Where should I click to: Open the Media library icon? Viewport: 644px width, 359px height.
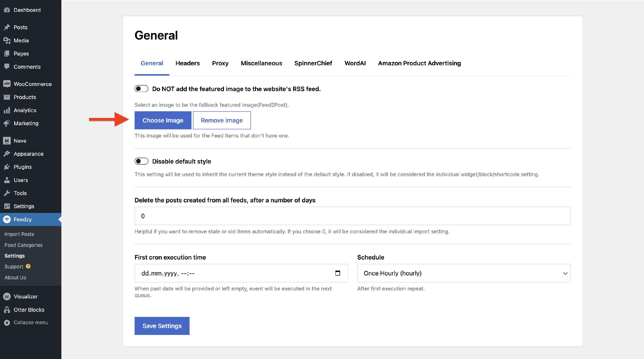[x=7, y=40]
